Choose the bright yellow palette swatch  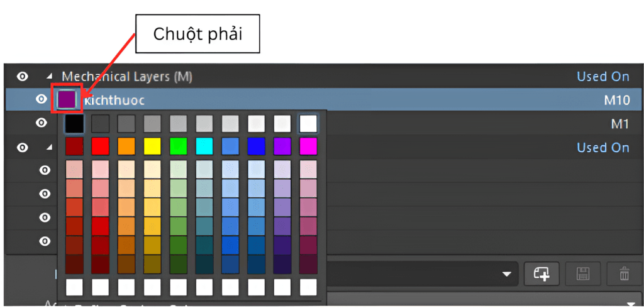[x=153, y=146]
